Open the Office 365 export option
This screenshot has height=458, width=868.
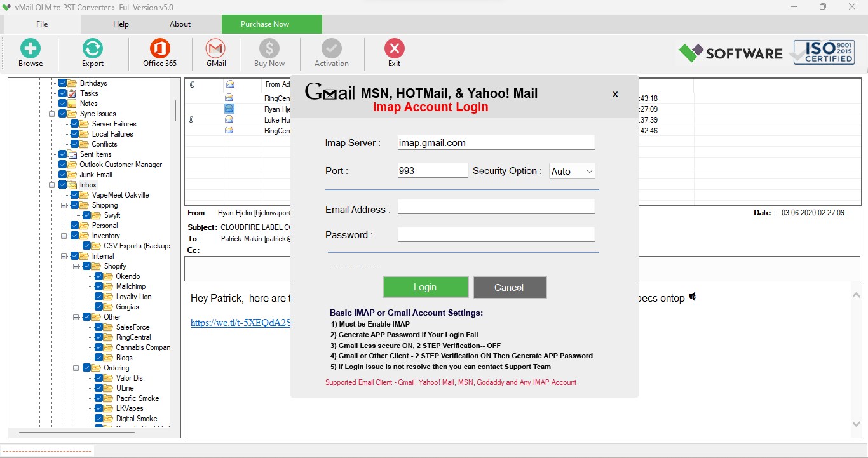[x=159, y=48]
